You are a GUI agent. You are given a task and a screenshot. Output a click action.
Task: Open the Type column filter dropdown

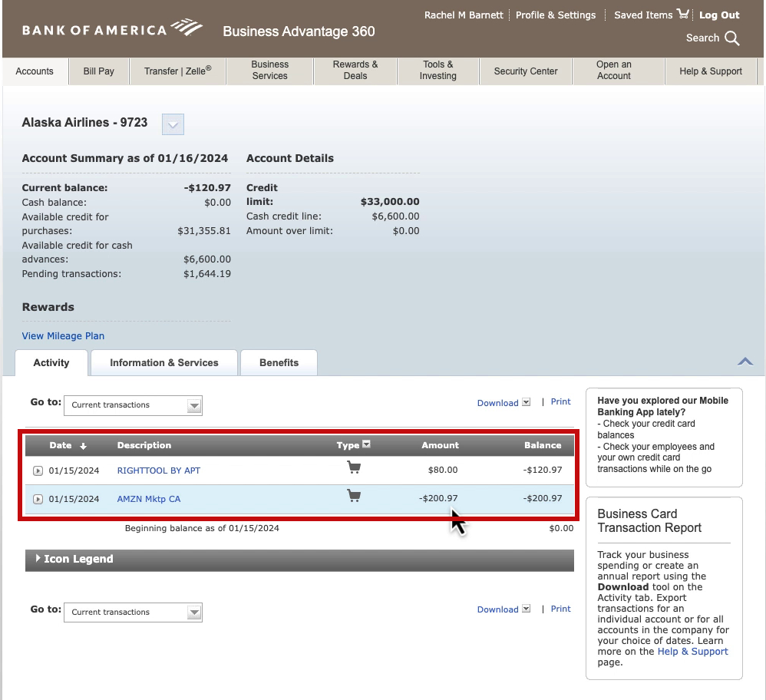point(366,444)
